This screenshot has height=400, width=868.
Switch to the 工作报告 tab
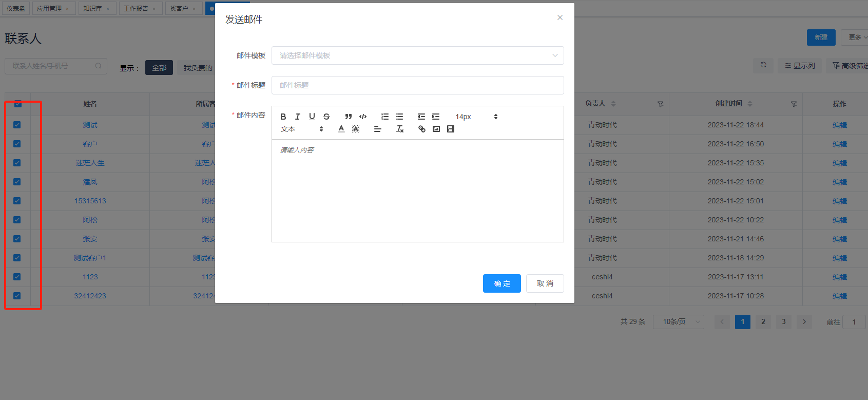click(x=136, y=8)
